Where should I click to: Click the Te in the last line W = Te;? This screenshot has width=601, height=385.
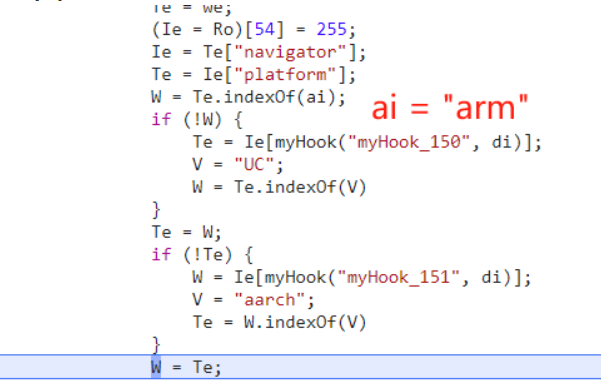pos(202,367)
